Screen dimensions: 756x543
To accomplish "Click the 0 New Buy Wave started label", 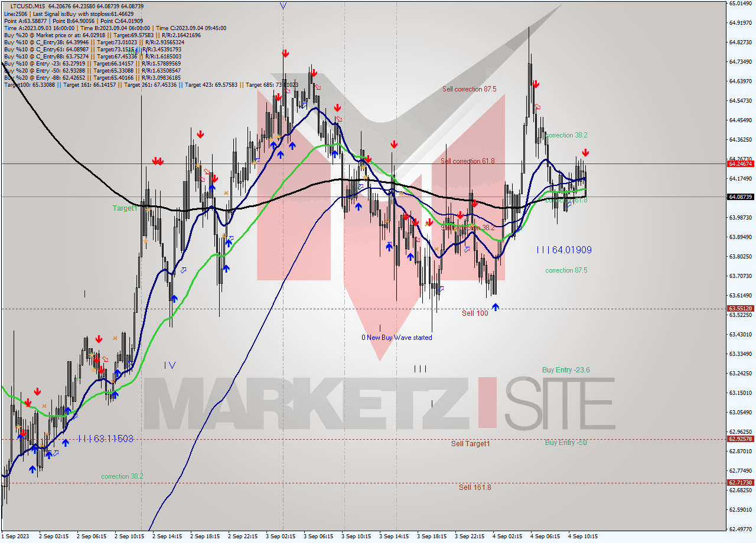I will tap(397, 338).
